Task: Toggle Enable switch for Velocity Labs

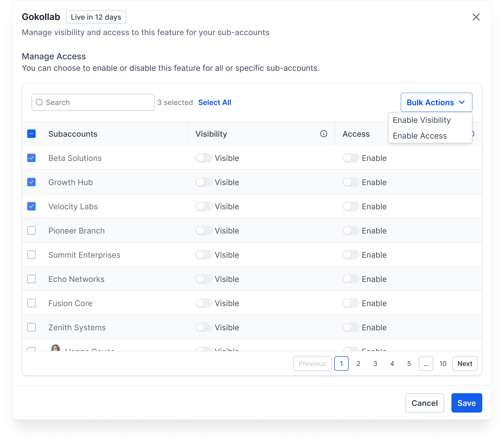Action: tap(351, 206)
